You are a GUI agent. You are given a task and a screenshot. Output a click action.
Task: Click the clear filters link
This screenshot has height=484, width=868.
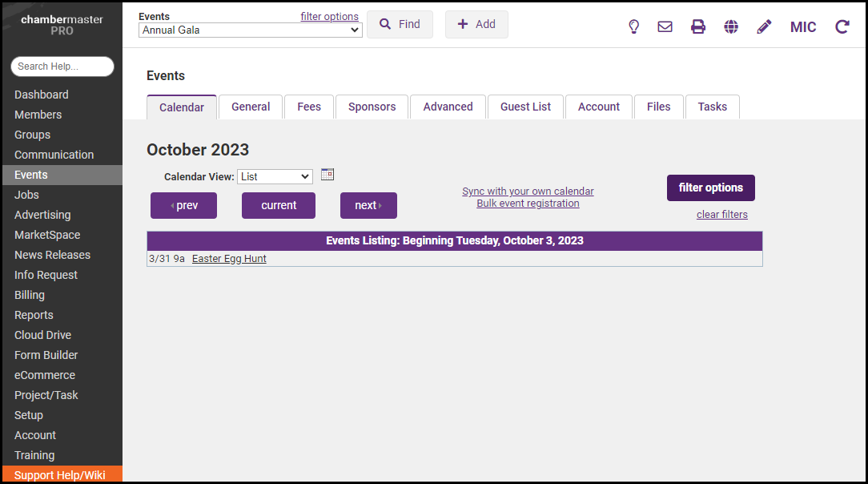(x=721, y=215)
